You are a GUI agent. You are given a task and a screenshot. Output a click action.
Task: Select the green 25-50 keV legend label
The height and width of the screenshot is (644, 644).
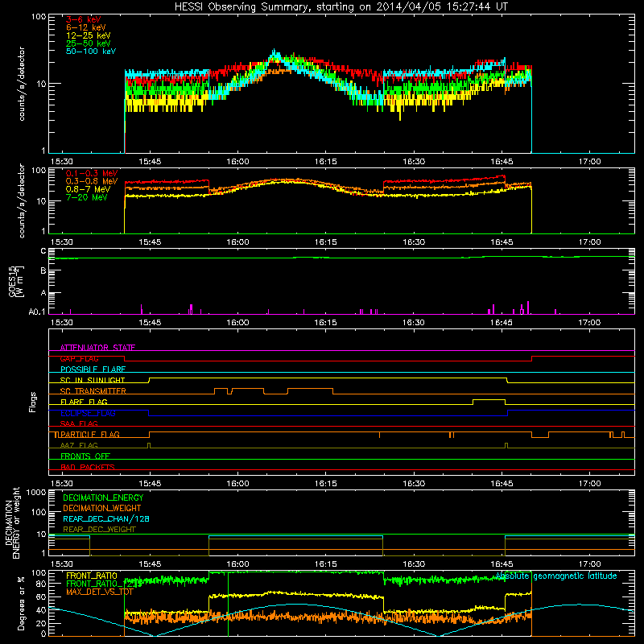click(x=89, y=43)
